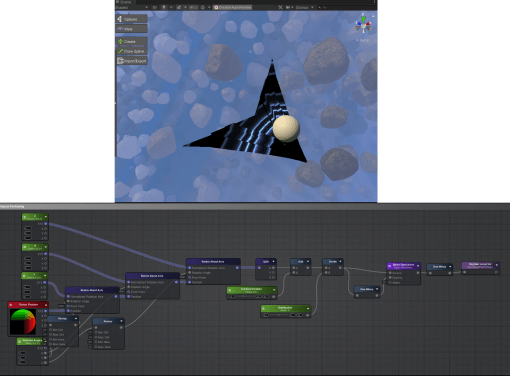510x376 pixels.
Task: Click the Disable Aura Preview button
Action: tap(233, 7)
